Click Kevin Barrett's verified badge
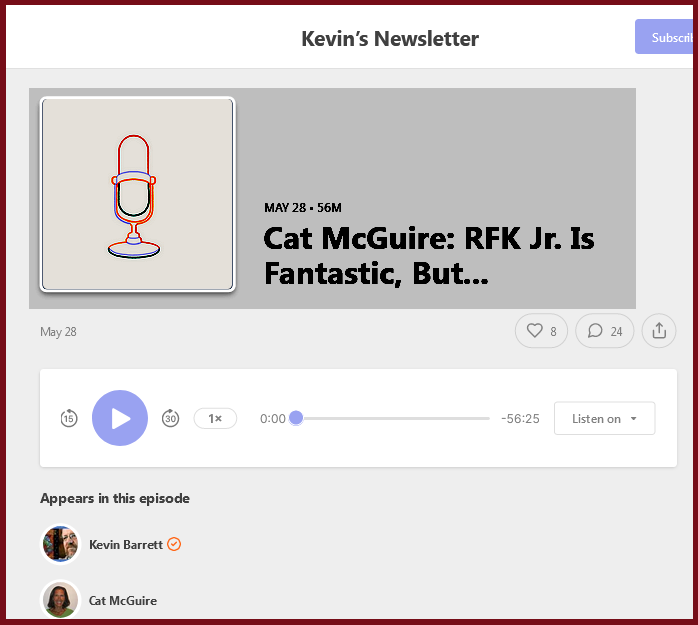Viewport: 698px width, 625px height. (x=174, y=544)
